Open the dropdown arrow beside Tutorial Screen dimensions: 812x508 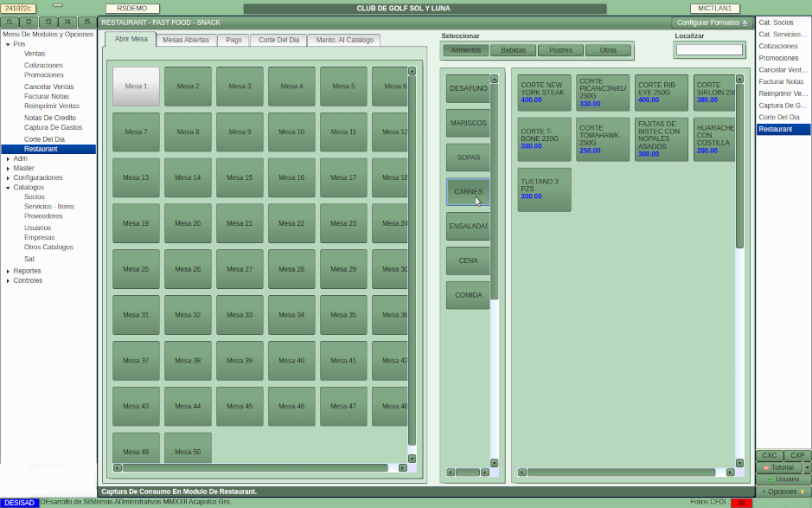(x=807, y=467)
